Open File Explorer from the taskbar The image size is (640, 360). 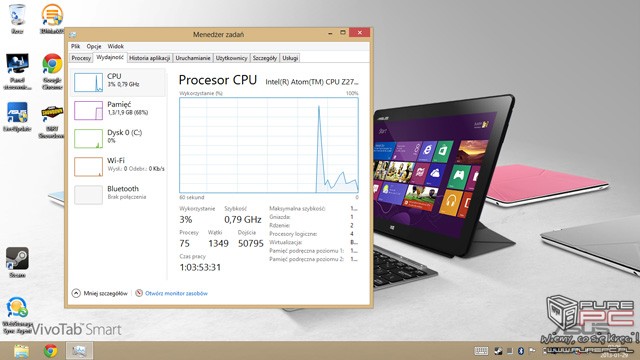click(x=21, y=351)
